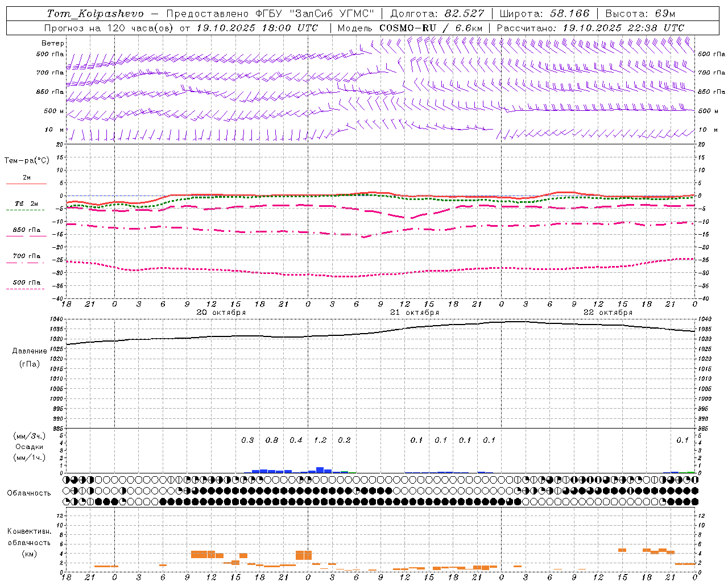Click the 'Высота: 69м' elevation text
728x582 pixels.
[x=640, y=14]
